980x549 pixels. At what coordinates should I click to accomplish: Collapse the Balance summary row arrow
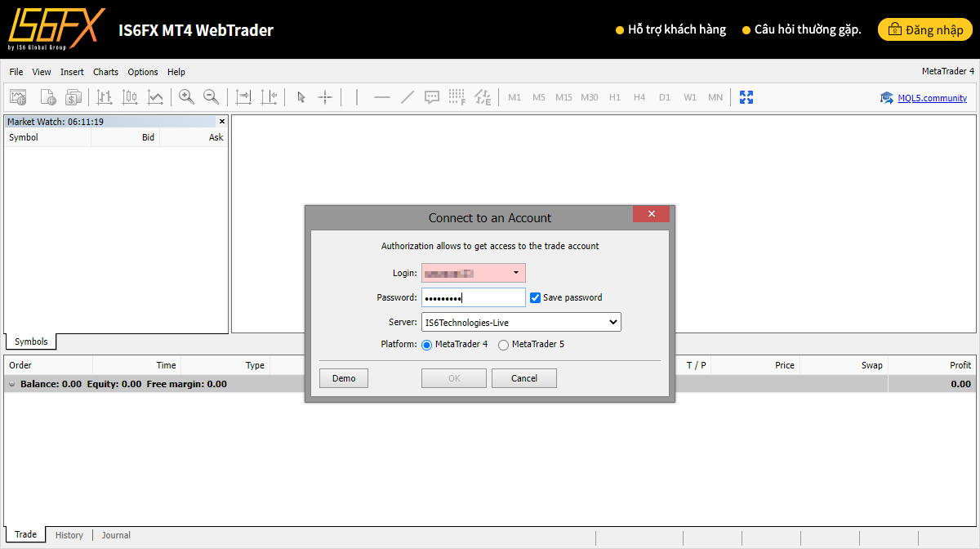point(11,384)
